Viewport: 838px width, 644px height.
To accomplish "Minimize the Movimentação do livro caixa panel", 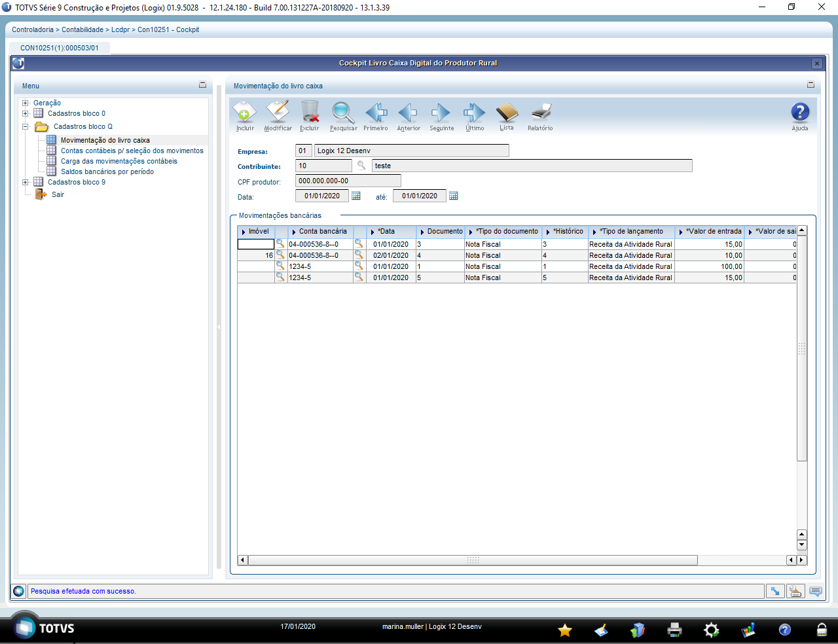I will click(811, 84).
